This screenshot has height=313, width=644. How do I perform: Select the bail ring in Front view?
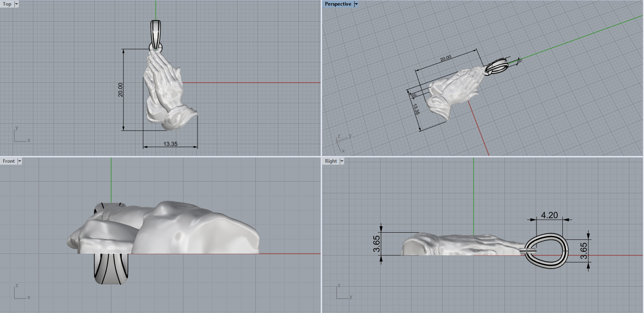[x=112, y=269]
